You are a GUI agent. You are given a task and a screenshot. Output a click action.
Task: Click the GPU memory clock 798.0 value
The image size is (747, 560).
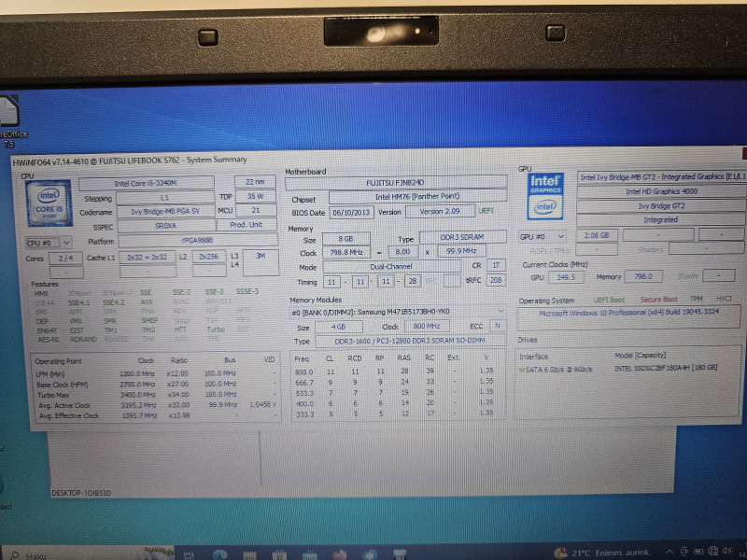(641, 276)
